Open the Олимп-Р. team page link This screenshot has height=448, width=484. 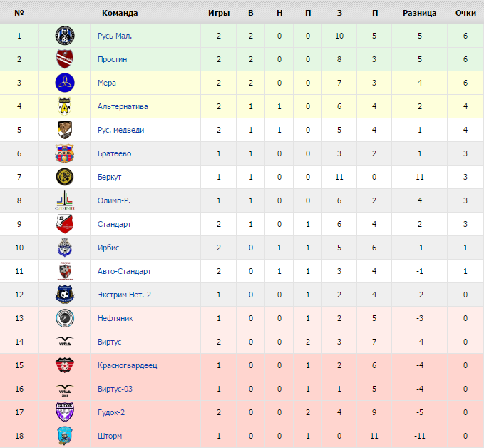click(114, 200)
